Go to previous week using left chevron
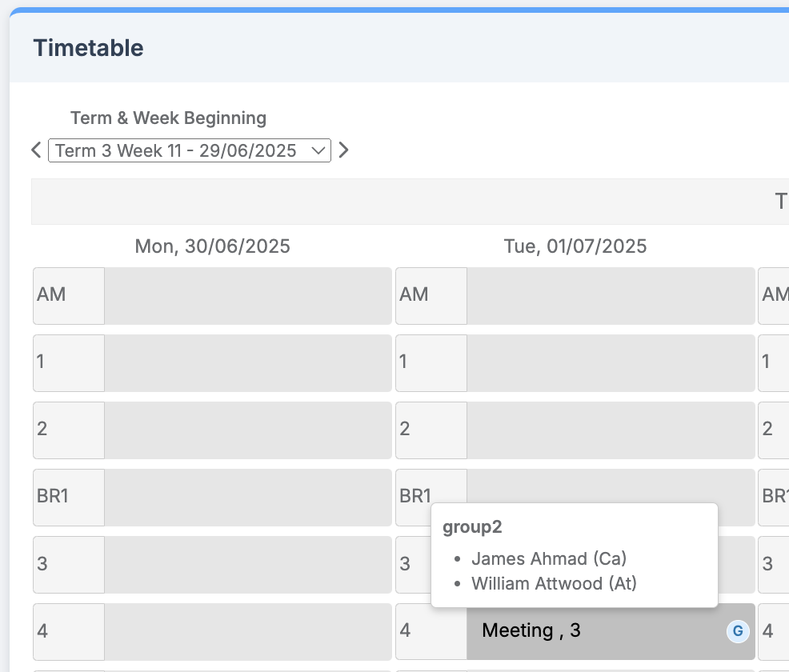789x672 pixels. point(36,150)
